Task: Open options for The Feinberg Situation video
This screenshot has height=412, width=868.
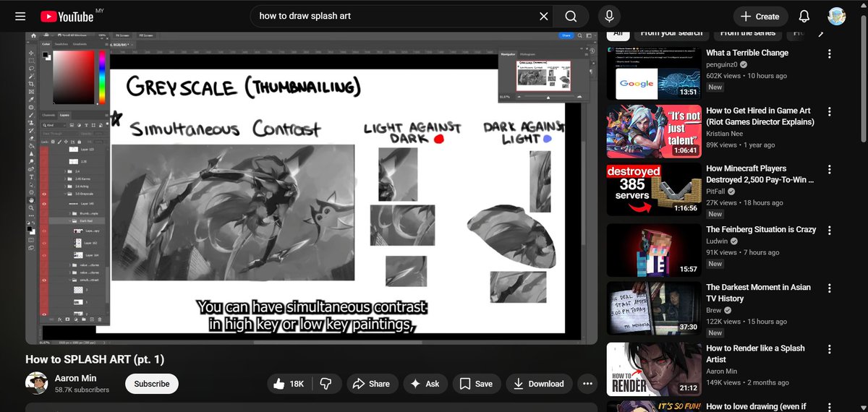Action: (x=830, y=230)
